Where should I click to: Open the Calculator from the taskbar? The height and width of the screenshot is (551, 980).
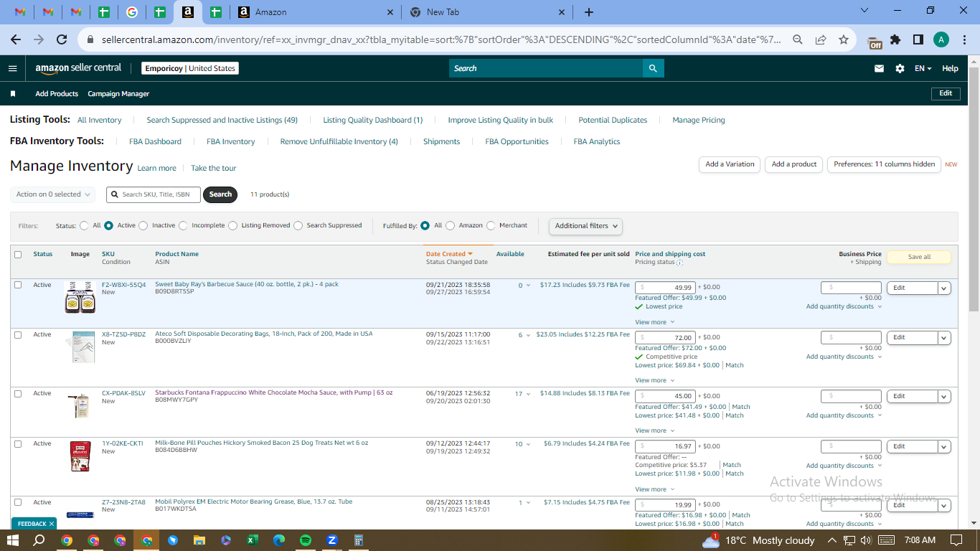pyautogui.click(x=359, y=540)
